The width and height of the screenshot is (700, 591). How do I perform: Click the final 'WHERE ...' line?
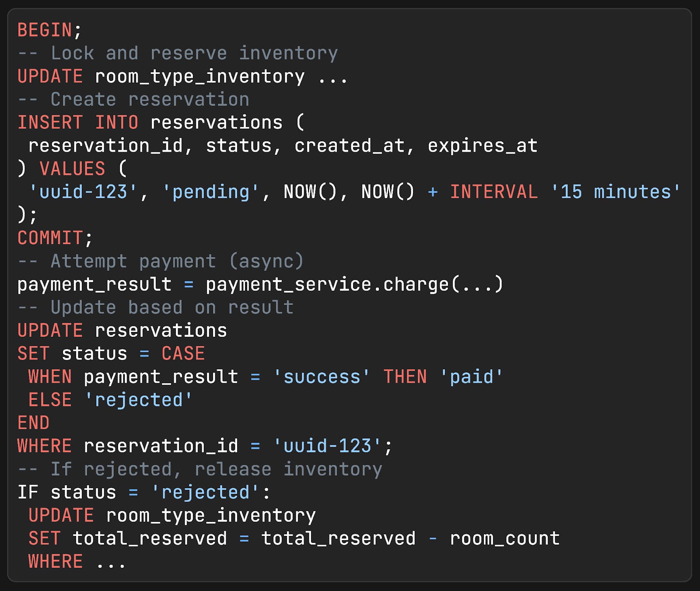(x=77, y=562)
